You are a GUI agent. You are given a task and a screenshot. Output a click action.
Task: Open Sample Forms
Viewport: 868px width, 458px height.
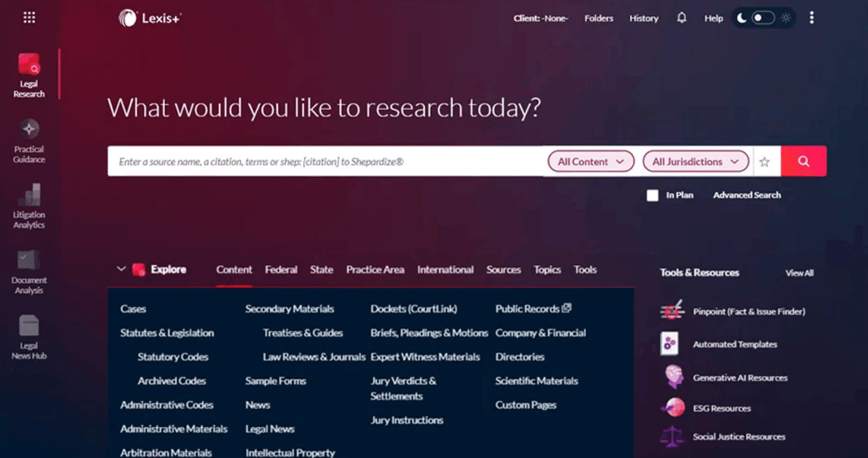[x=275, y=381]
